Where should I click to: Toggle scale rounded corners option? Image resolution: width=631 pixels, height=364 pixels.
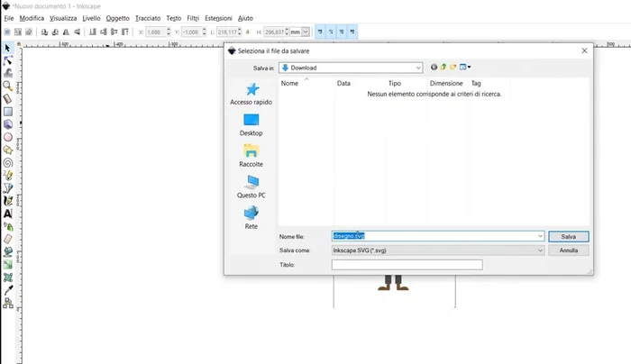click(331, 32)
